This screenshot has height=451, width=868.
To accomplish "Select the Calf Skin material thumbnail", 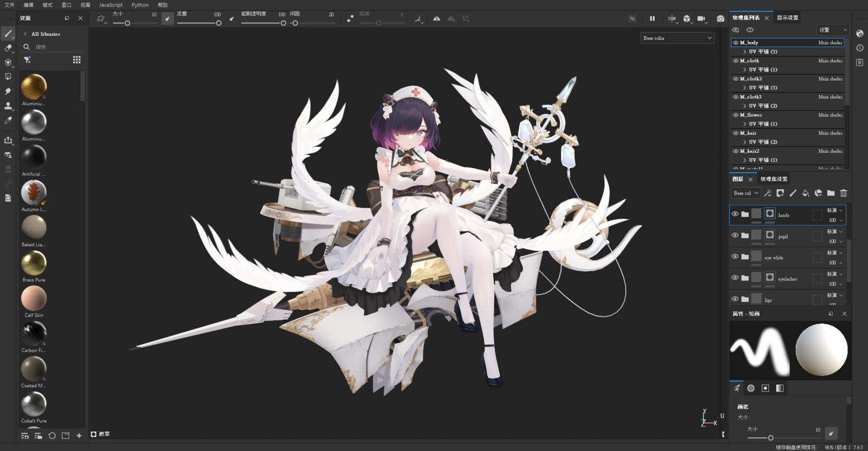I will tap(34, 298).
